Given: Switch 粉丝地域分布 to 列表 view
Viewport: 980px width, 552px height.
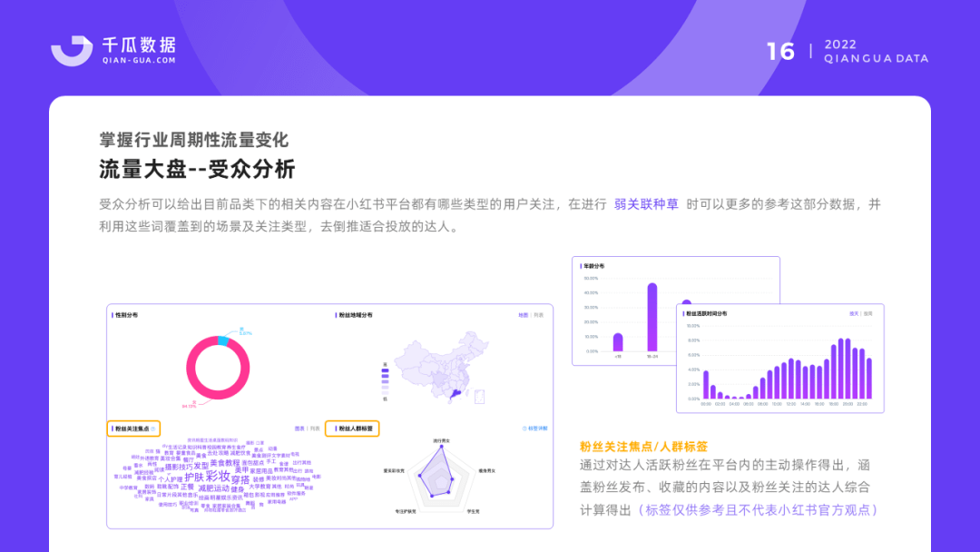Looking at the screenshot, I should click(x=539, y=314).
